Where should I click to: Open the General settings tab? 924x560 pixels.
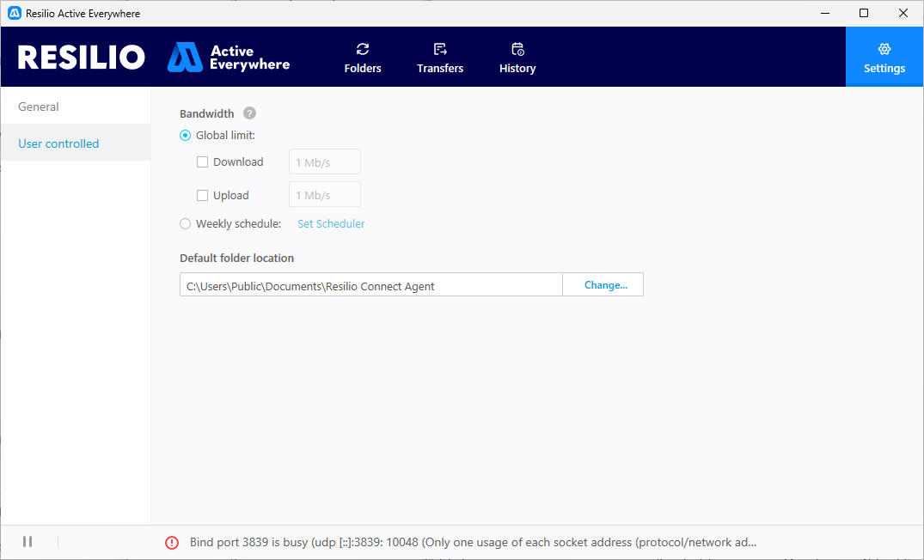click(39, 107)
